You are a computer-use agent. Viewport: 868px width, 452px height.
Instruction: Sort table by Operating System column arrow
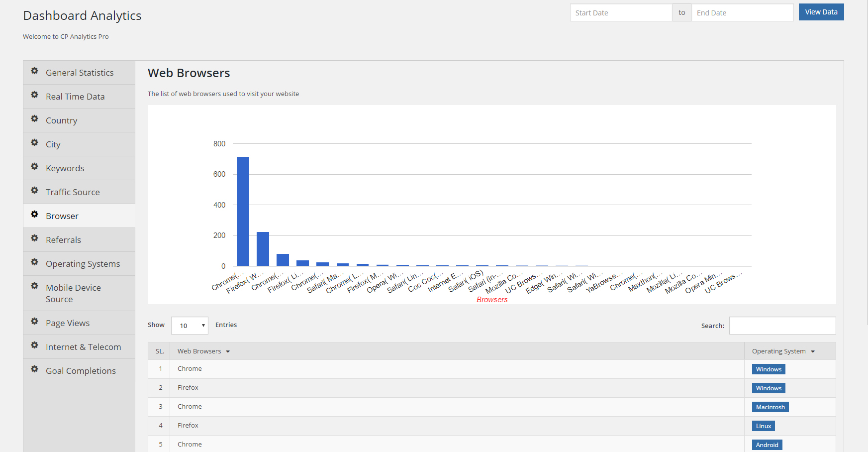coord(813,352)
